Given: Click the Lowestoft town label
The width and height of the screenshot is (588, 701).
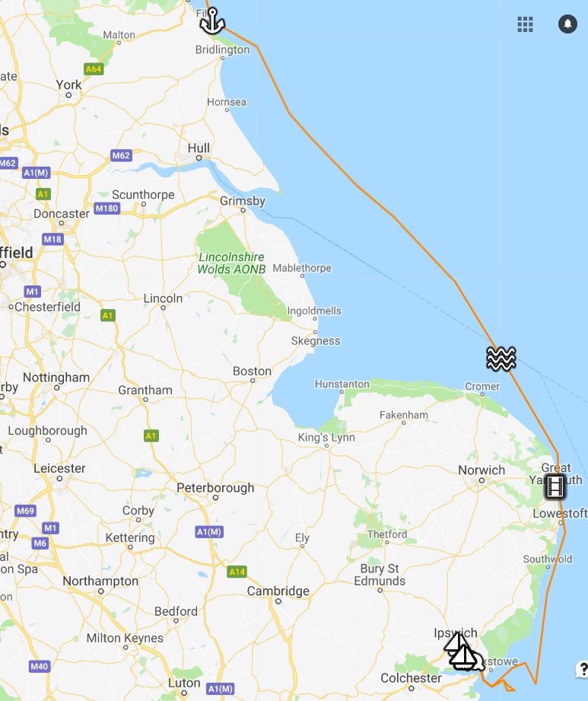Looking at the screenshot, I should 560,513.
